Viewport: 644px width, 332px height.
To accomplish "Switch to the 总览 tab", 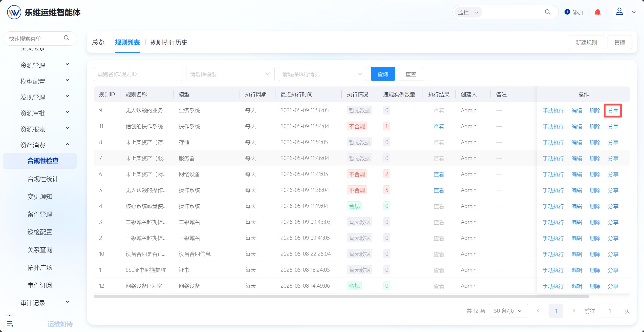I will pyautogui.click(x=98, y=42).
